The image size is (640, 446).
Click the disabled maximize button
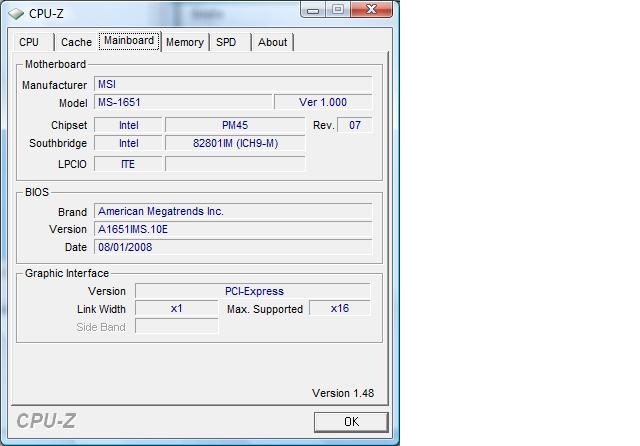tap(338, 9)
